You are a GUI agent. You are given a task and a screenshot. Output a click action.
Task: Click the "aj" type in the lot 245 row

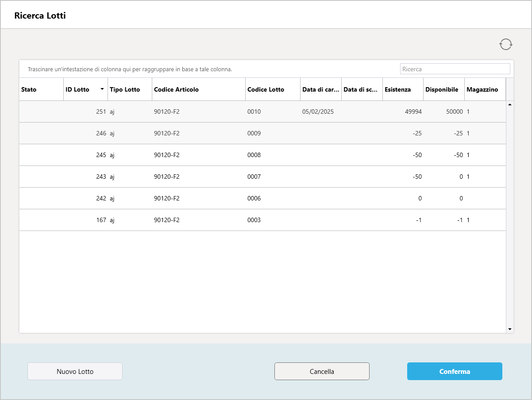[x=112, y=155]
